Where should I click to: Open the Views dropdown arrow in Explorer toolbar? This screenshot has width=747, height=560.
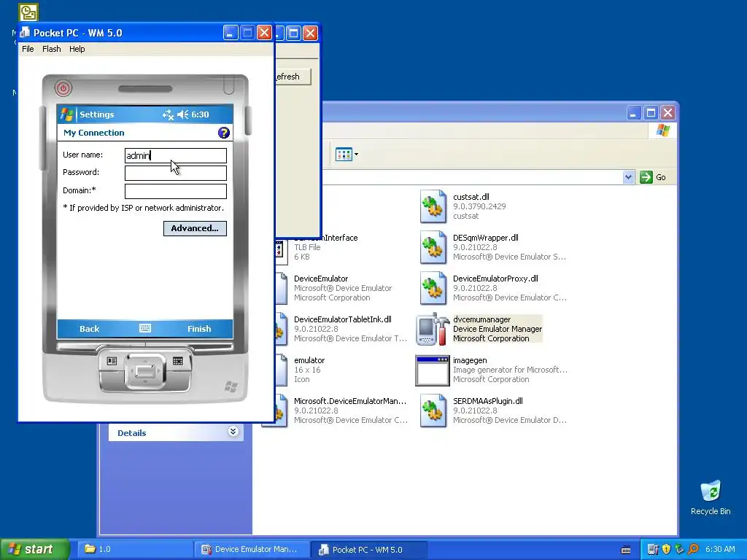pos(356,155)
